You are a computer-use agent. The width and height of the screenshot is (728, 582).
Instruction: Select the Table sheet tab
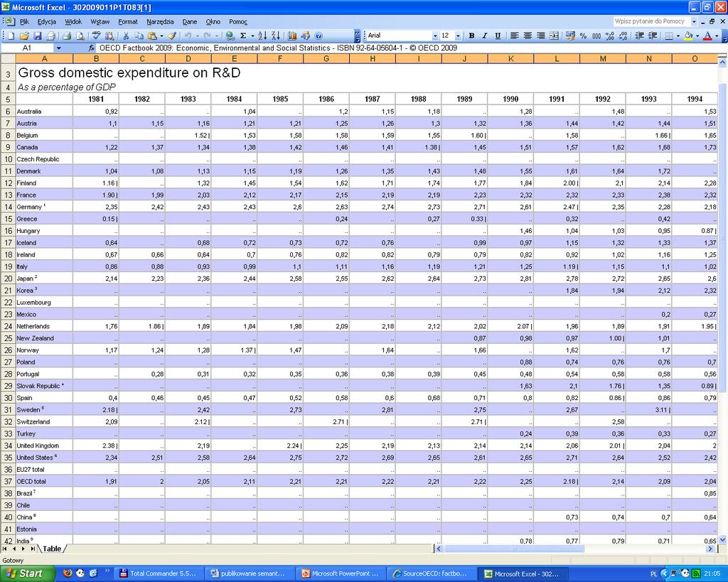pyautogui.click(x=52, y=549)
